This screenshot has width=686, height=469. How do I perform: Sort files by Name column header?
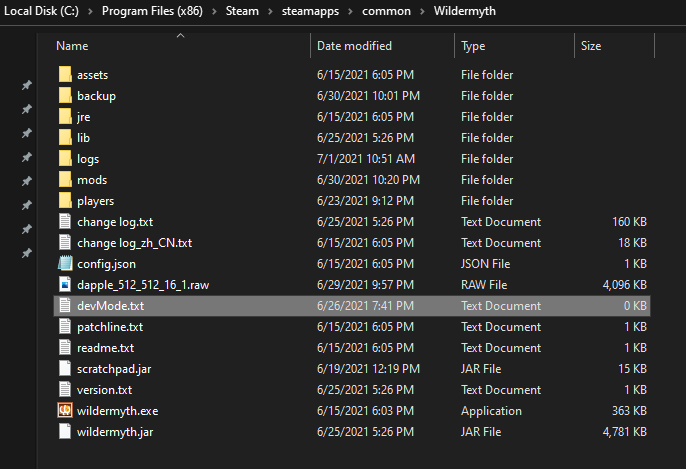(72, 46)
